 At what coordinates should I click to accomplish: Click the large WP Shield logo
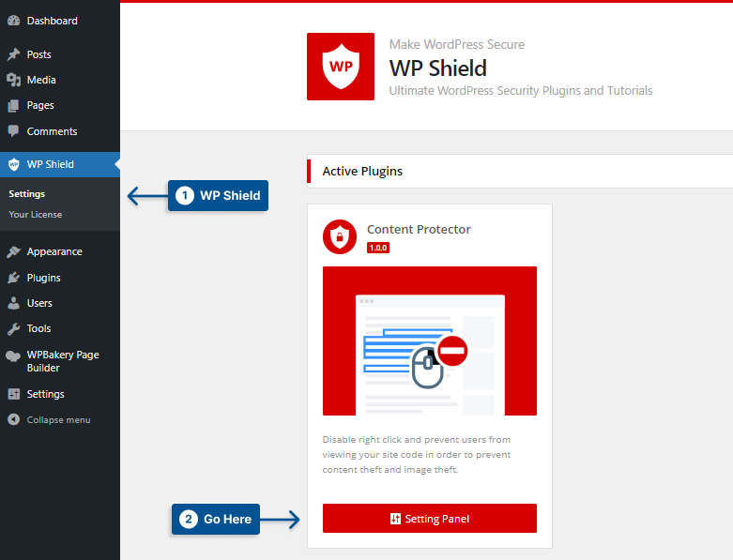(x=341, y=67)
